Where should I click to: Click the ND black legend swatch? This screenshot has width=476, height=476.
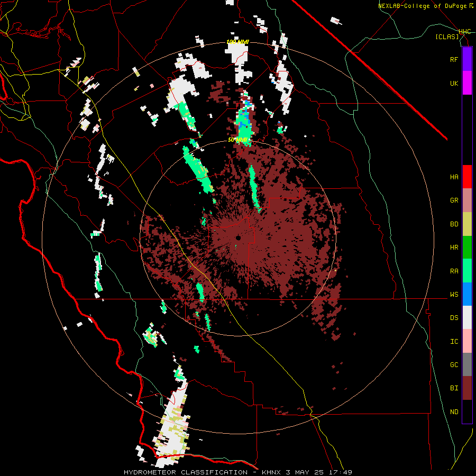coord(467,411)
